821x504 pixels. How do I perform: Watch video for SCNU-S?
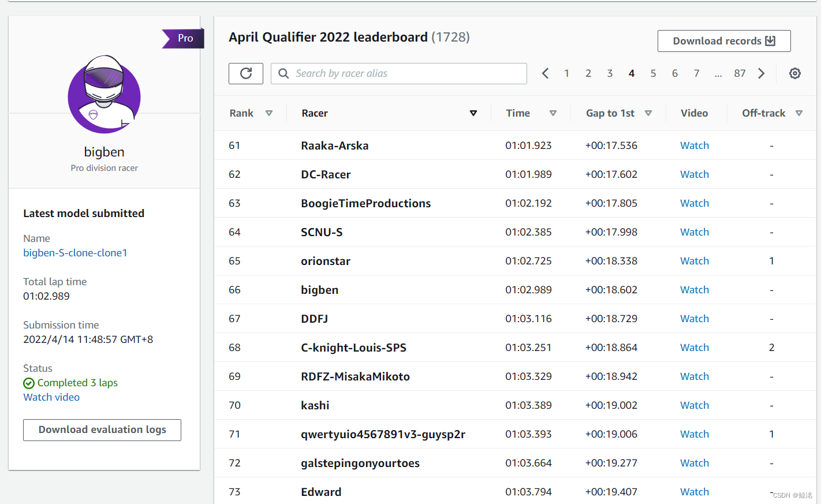tap(695, 232)
